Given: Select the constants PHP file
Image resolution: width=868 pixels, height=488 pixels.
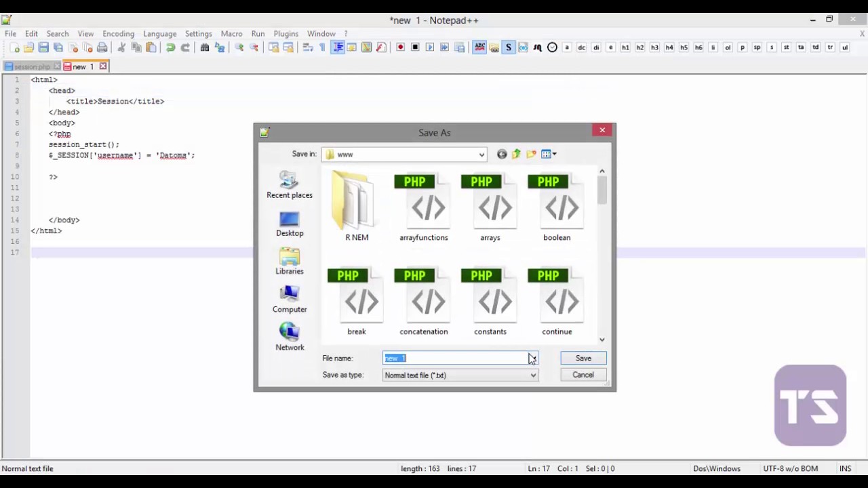Looking at the screenshot, I should pyautogui.click(x=490, y=302).
